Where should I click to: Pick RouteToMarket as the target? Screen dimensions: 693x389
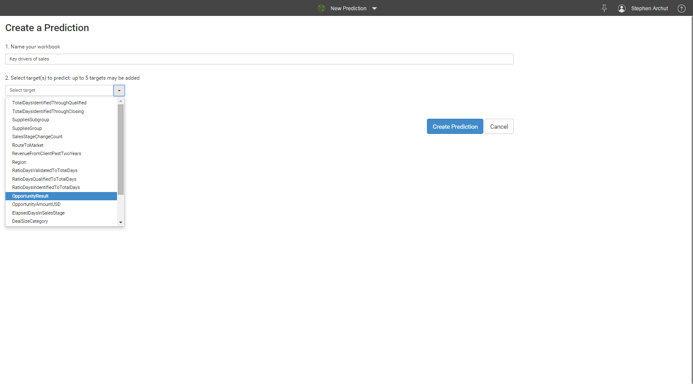(x=61, y=145)
